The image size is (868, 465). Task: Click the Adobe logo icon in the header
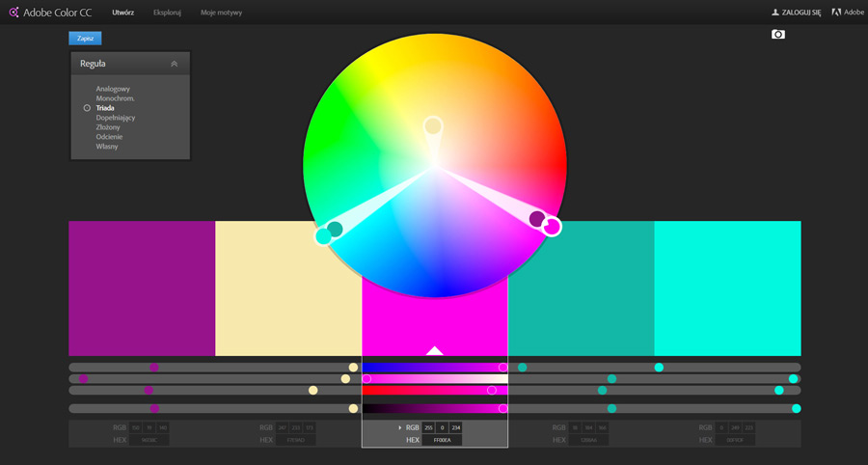[x=836, y=13]
